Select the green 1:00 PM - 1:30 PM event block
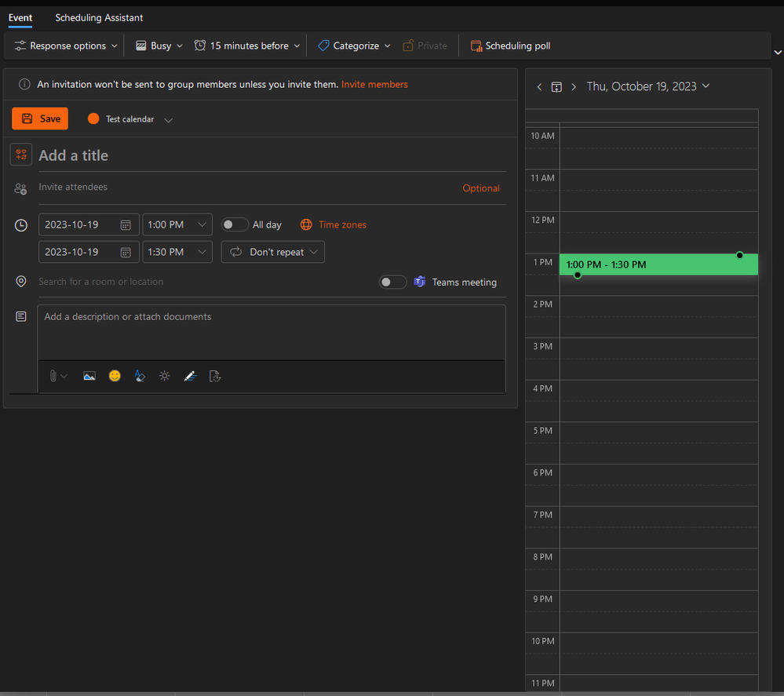The image size is (784, 696). pos(658,264)
